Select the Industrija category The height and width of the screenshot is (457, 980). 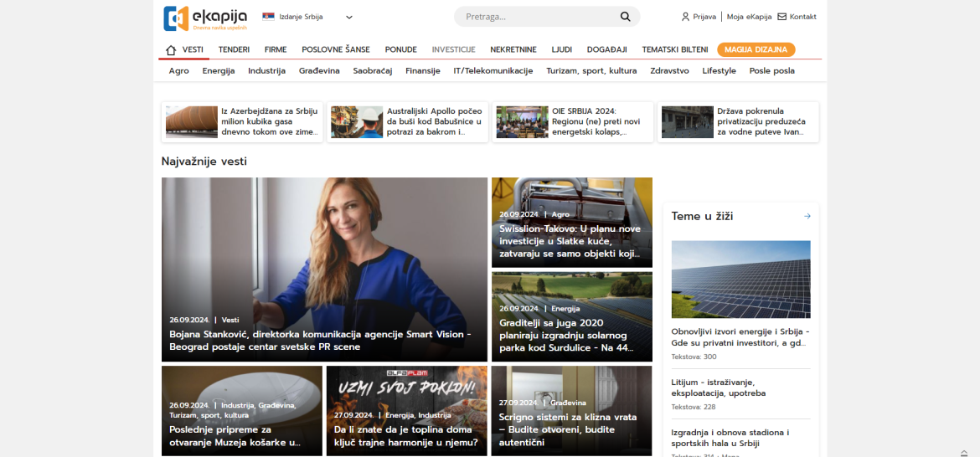pos(267,71)
